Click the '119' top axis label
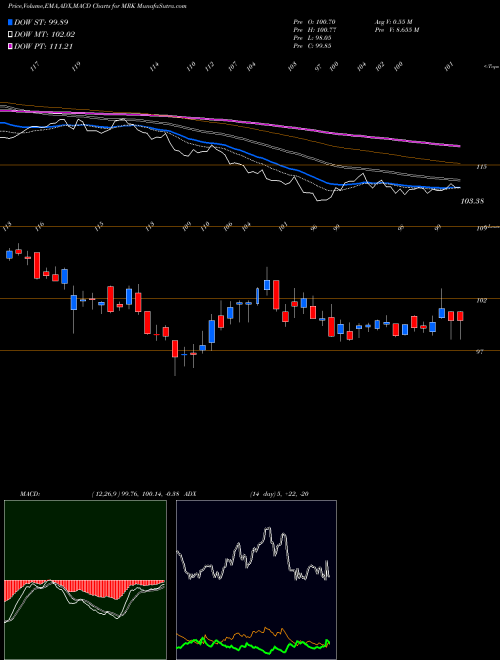The image size is (500, 660). pyautogui.click(x=76, y=66)
